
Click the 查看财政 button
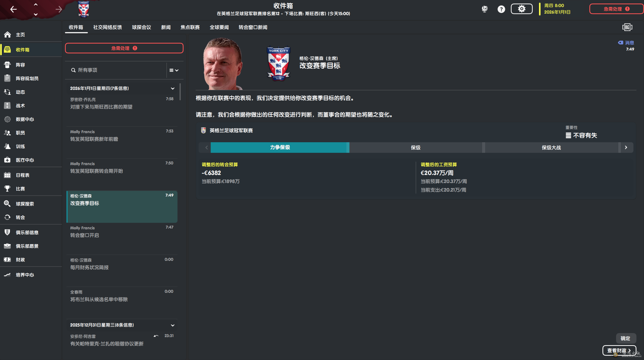619,350
